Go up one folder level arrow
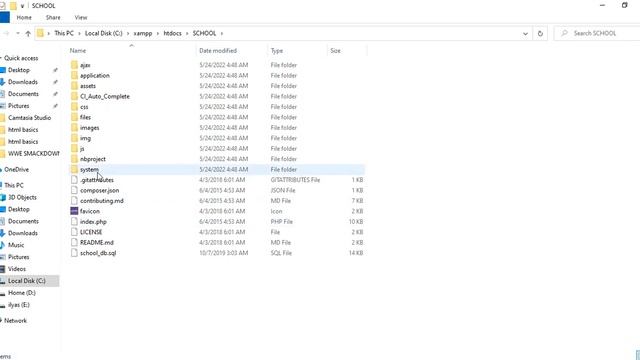Screen dimensions: 640x360 (x=28, y=33)
